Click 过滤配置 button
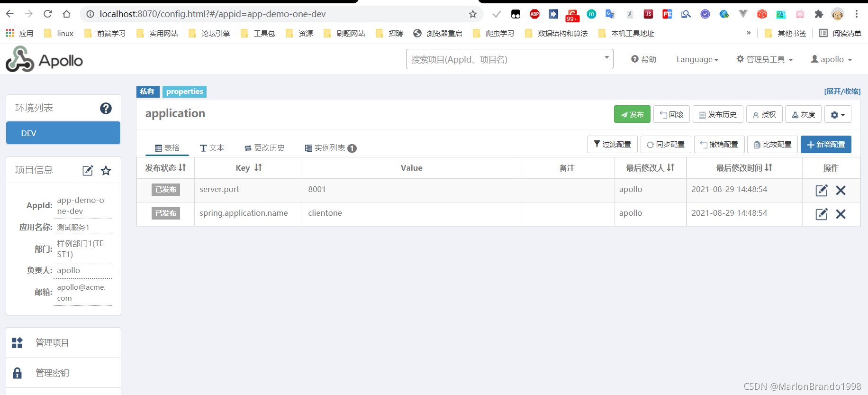 tap(612, 145)
